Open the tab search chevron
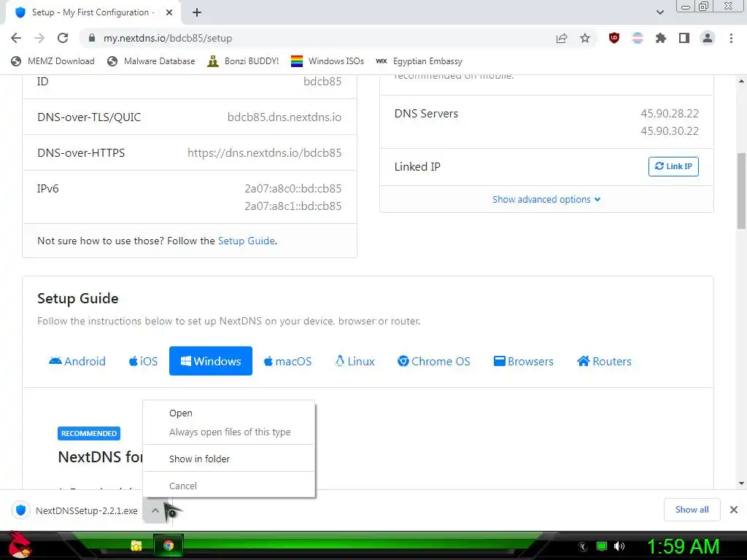Viewport: 747px width, 560px height. [659, 12]
